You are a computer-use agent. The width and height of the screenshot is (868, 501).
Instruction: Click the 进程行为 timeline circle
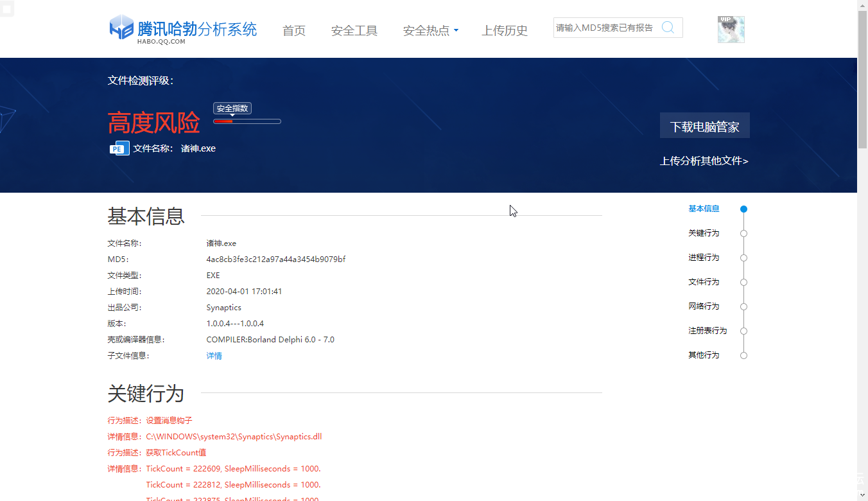743,258
